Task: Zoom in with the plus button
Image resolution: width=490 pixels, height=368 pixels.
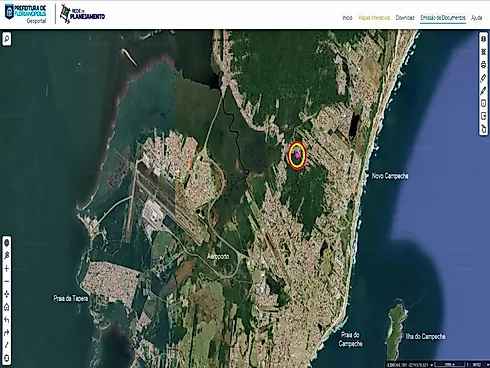Action: pos(6,269)
